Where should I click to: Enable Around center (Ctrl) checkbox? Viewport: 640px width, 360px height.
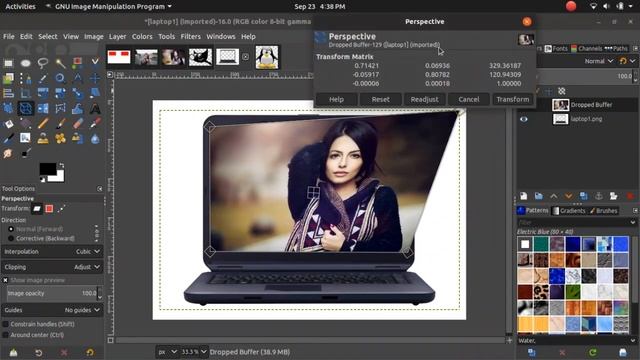pyautogui.click(x=5, y=335)
